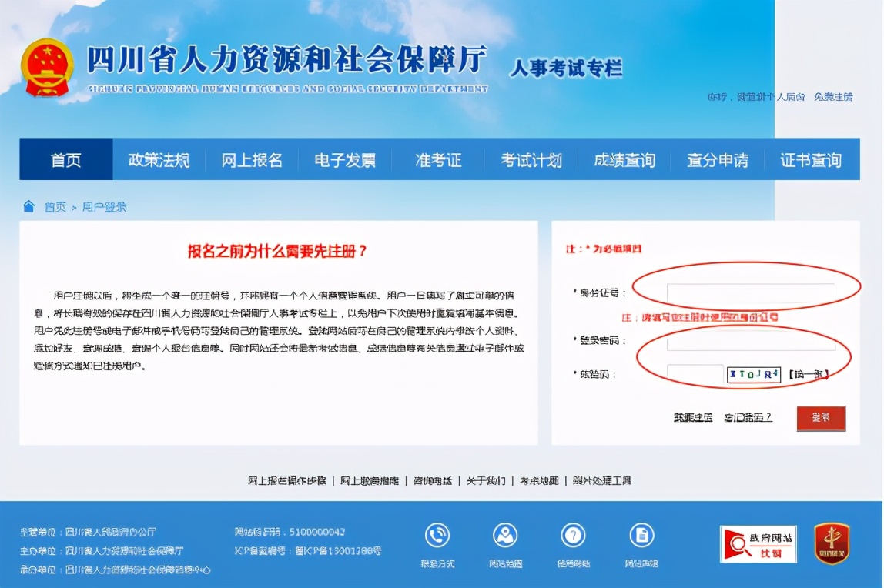Open the 证书查询 navigation tab
The height and width of the screenshot is (588, 884).
tap(812, 159)
